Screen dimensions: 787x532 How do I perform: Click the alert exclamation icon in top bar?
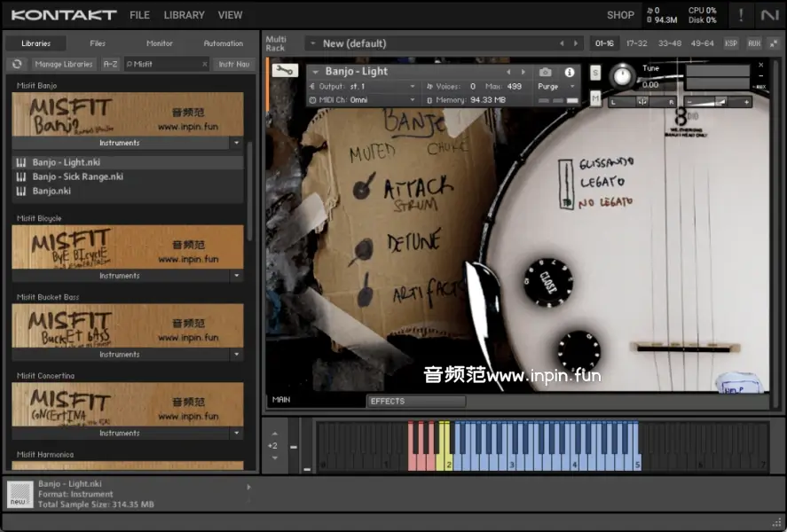[741, 15]
